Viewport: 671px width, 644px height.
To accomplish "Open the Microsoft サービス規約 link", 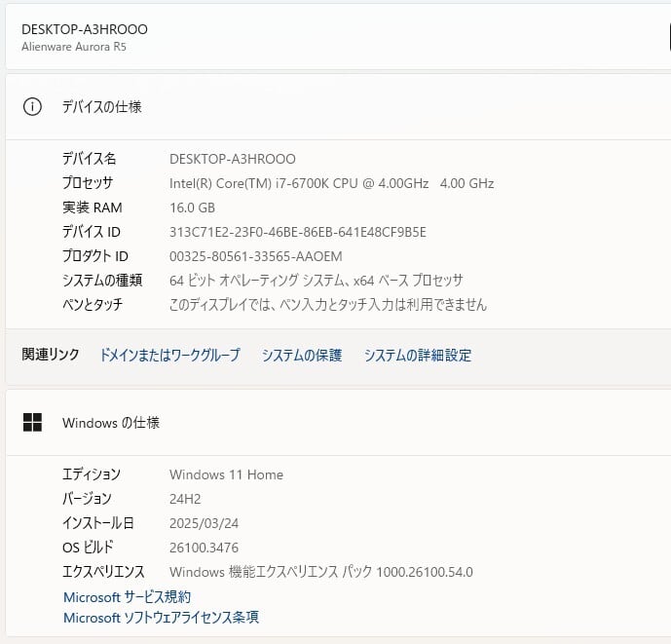I will click(x=127, y=596).
